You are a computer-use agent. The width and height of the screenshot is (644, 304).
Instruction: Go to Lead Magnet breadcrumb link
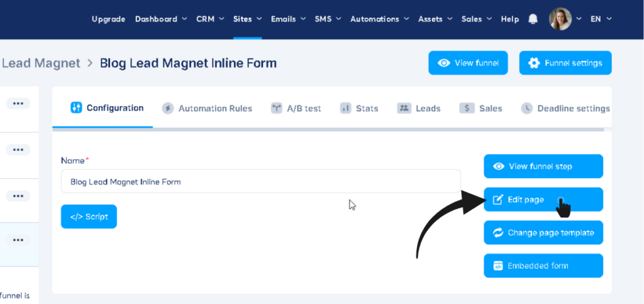(40, 64)
